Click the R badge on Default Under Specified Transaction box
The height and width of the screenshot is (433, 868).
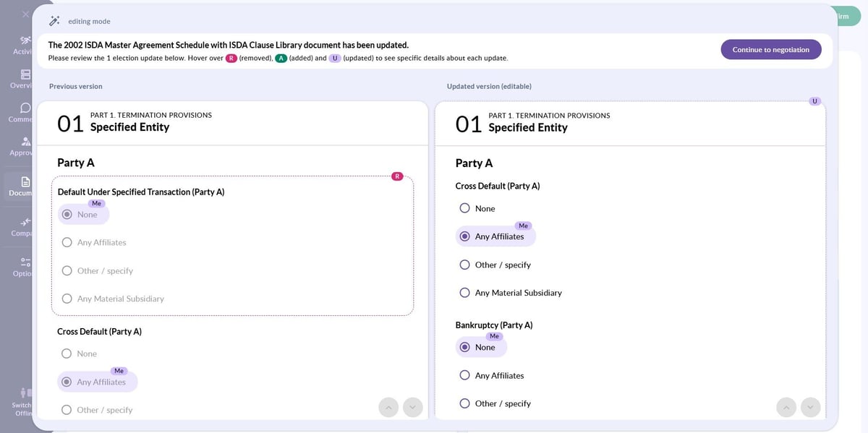[x=397, y=176]
